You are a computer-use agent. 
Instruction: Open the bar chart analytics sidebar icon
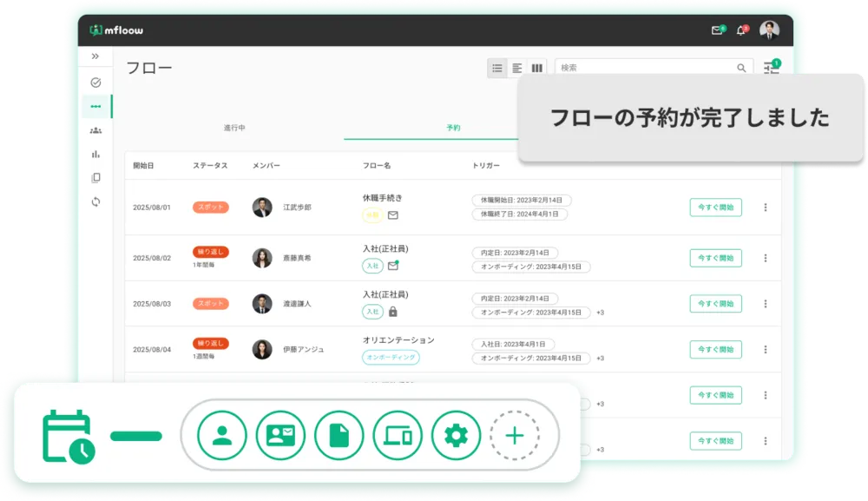pyautogui.click(x=95, y=154)
